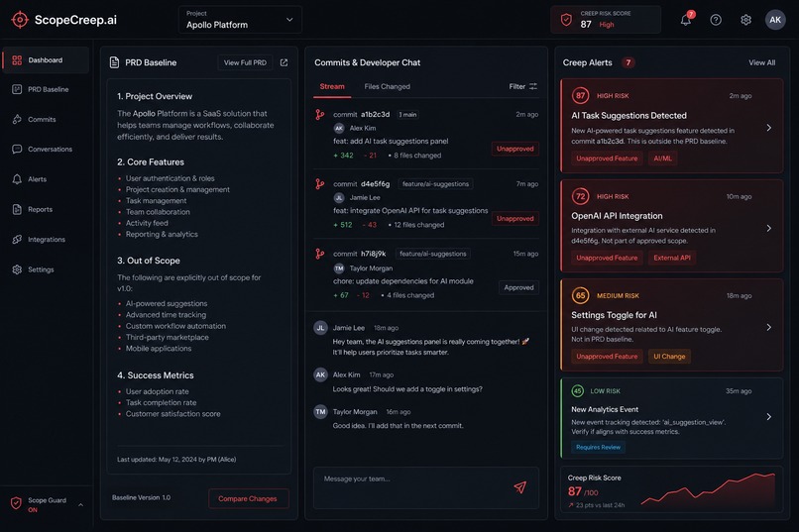The image size is (799, 532).
Task: Toggle Scope Guard ON status
Action: 33,510
